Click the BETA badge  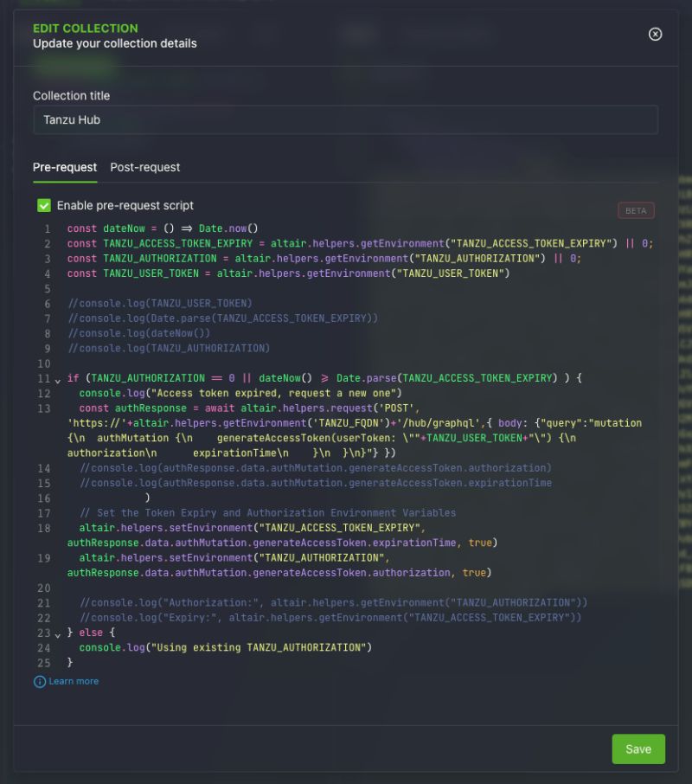(x=636, y=210)
